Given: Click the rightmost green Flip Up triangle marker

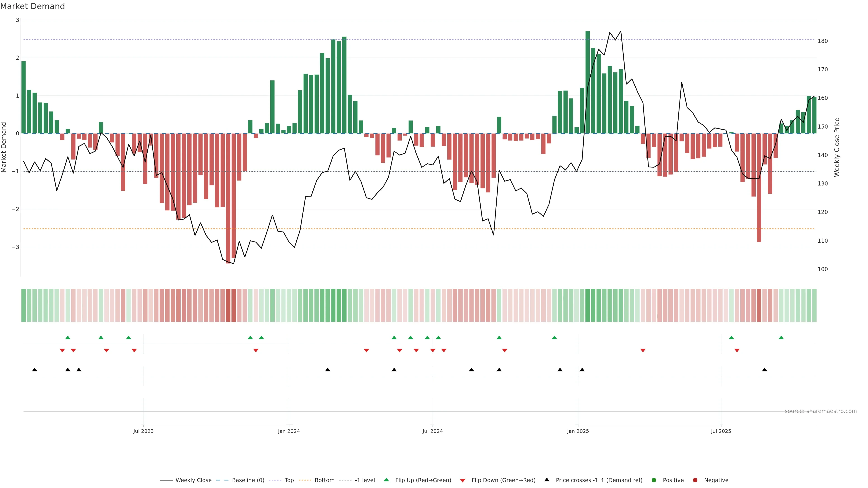Looking at the screenshot, I should [x=781, y=338].
